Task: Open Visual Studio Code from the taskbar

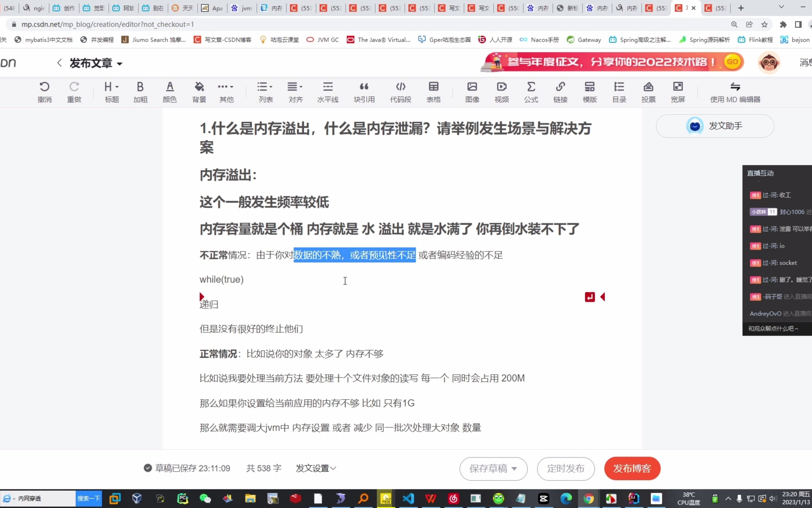Action: [408, 499]
